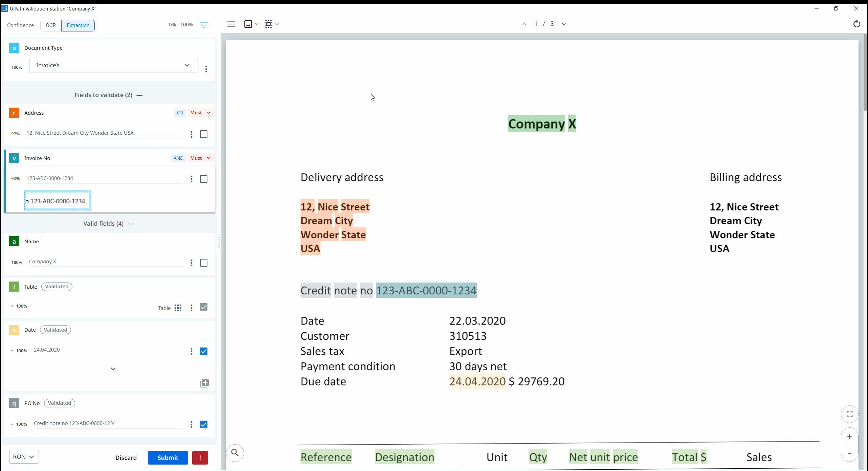The height and width of the screenshot is (471, 868).
Task: Toggle checkbox next to Address field
Action: pos(203,134)
